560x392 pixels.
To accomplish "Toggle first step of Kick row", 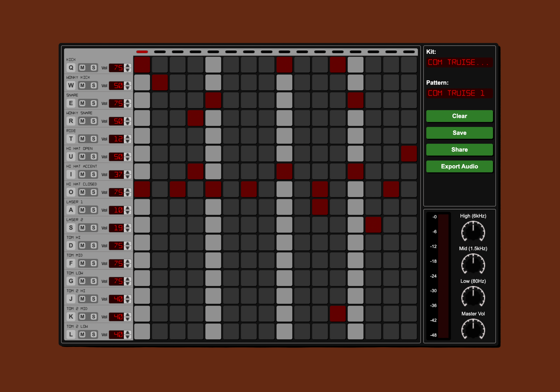I will [142, 65].
